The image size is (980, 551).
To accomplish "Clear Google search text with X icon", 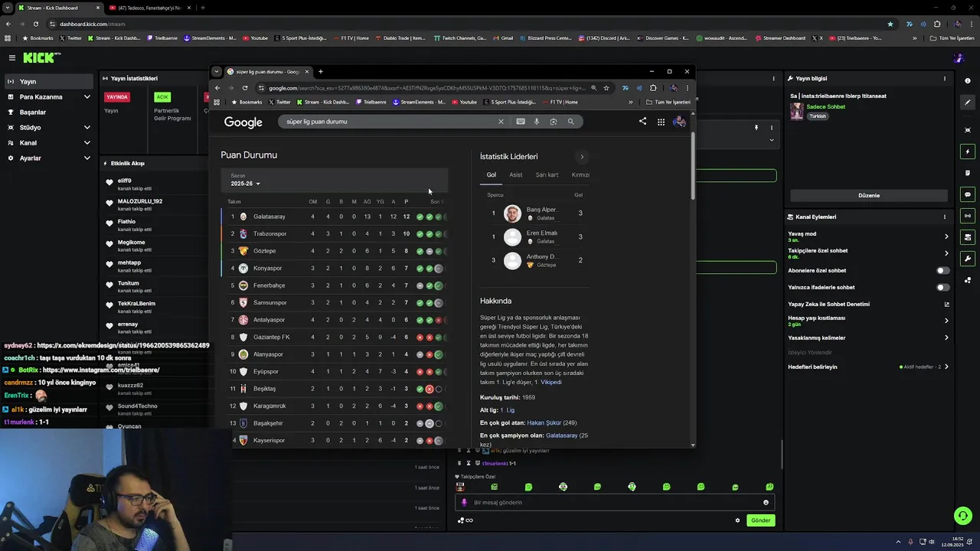I will click(x=501, y=122).
